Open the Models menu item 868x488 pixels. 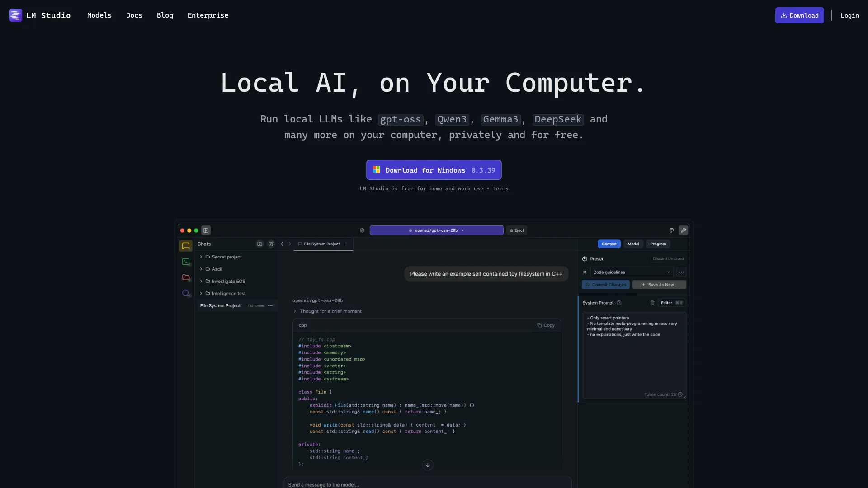[99, 15]
